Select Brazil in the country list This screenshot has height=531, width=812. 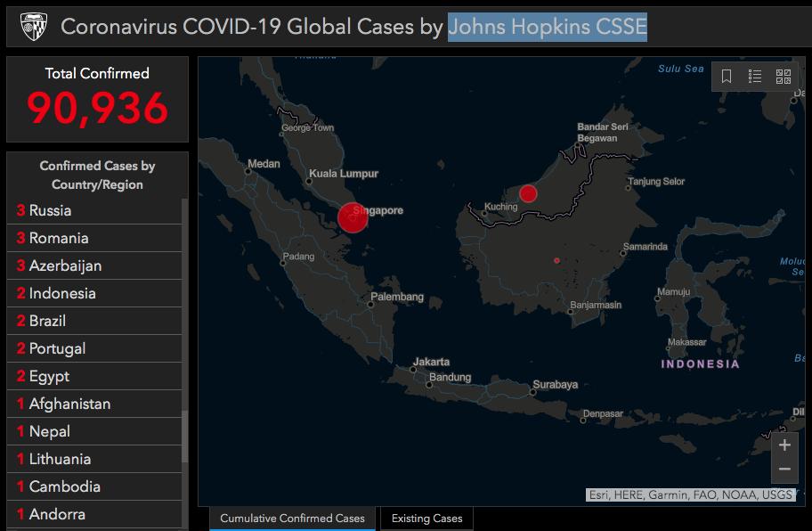pos(94,321)
